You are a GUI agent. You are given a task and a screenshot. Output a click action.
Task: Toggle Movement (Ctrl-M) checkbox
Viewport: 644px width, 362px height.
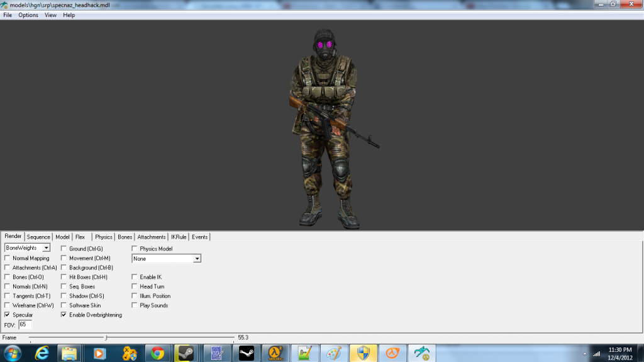click(64, 258)
